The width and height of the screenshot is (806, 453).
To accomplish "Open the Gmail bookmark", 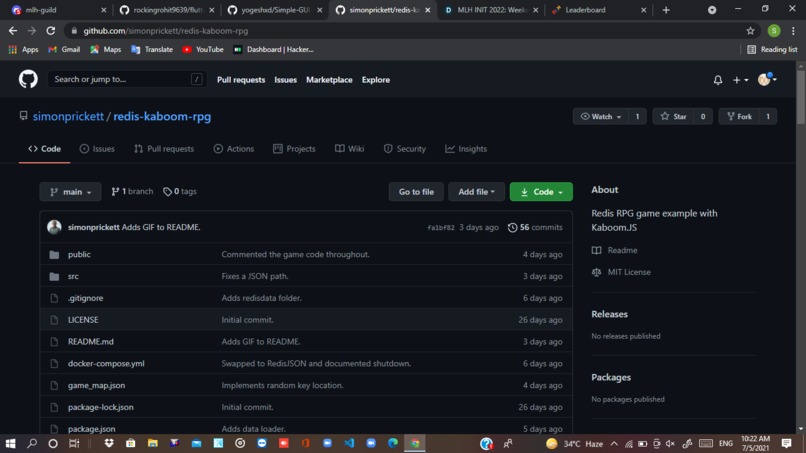I will click(x=64, y=49).
